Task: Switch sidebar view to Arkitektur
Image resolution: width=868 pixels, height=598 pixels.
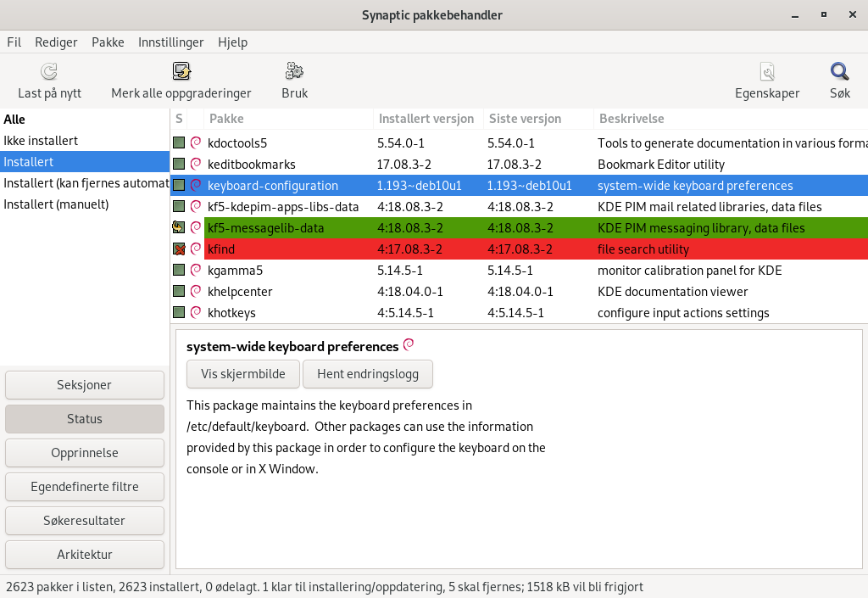Action: tap(84, 554)
